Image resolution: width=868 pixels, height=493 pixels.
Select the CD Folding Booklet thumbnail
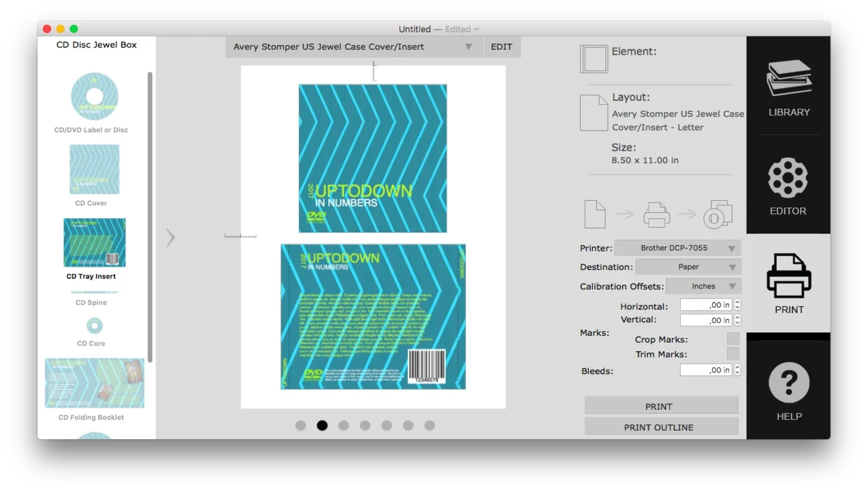coord(94,383)
